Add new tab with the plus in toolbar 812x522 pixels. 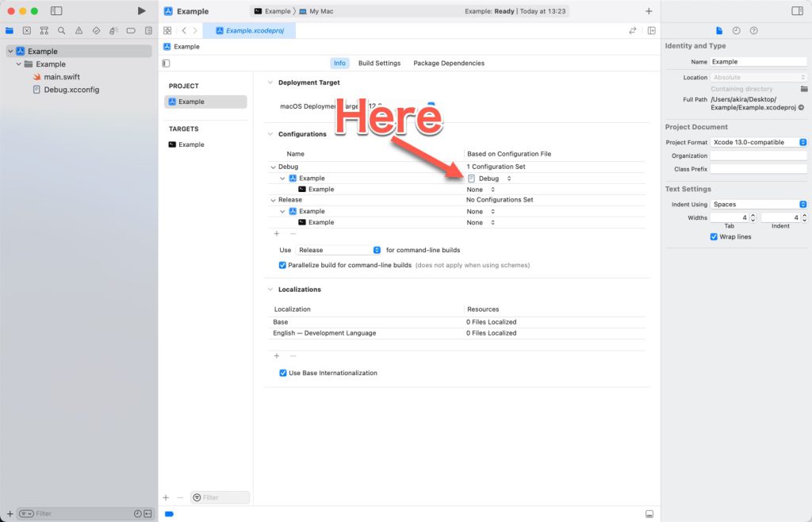click(649, 11)
